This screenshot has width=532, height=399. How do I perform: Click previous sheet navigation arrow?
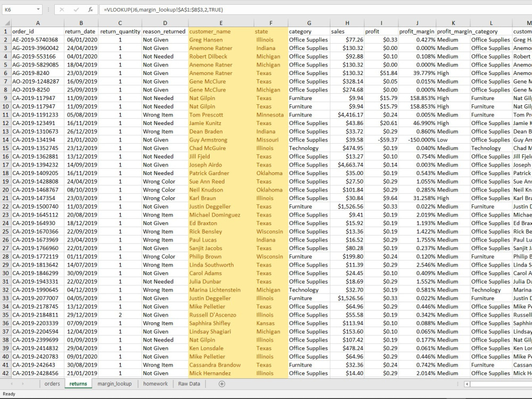click(12, 384)
